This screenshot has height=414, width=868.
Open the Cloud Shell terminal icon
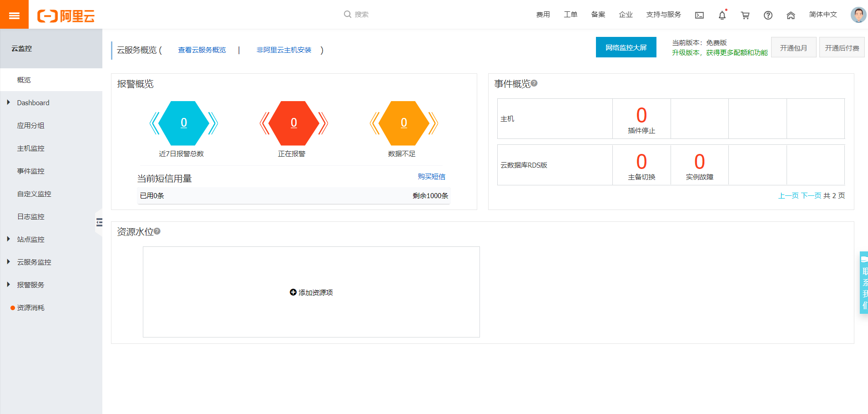click(699, 15)
